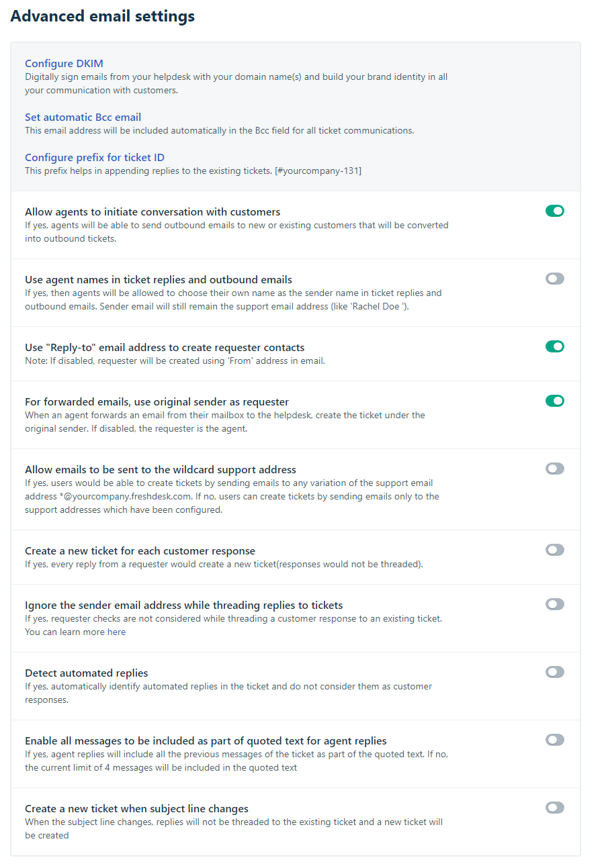Enable the wildcard support address toggle
The height and width of the screenshot is (868, 606).
pos(554,469)
